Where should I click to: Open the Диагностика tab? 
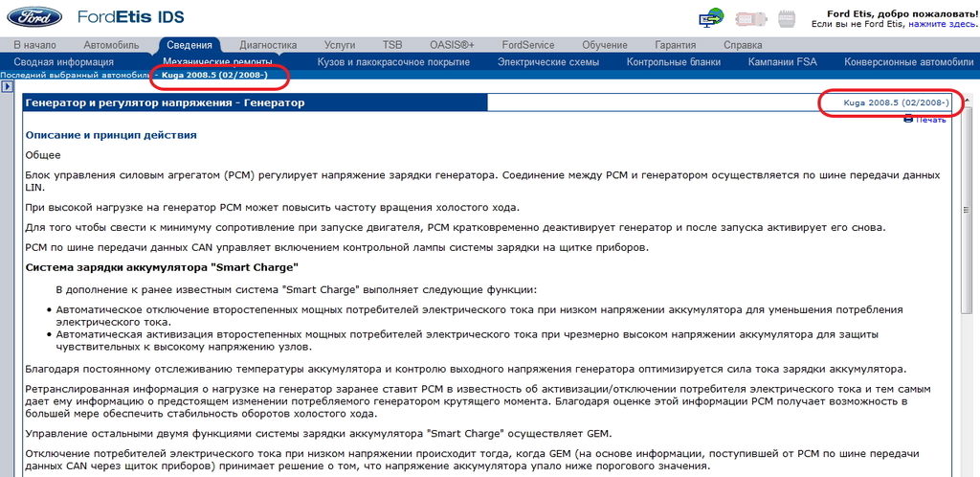[x=268, y=45]
